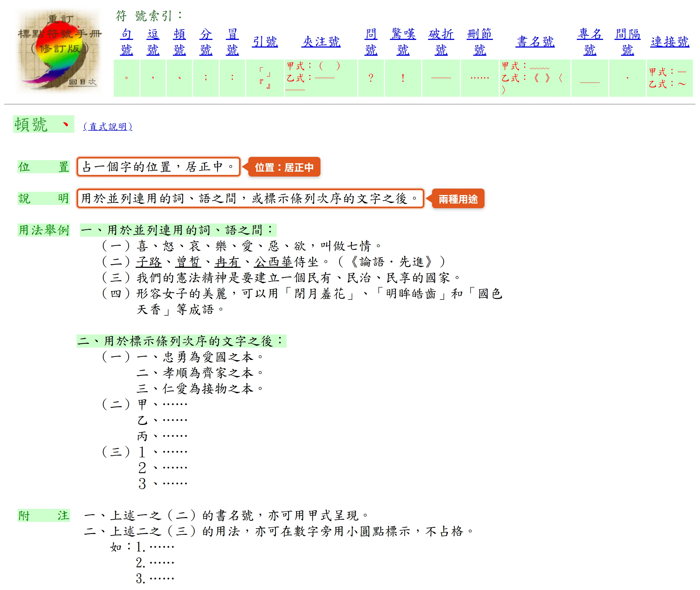Open the (直式說明) link

coord(108,127)
